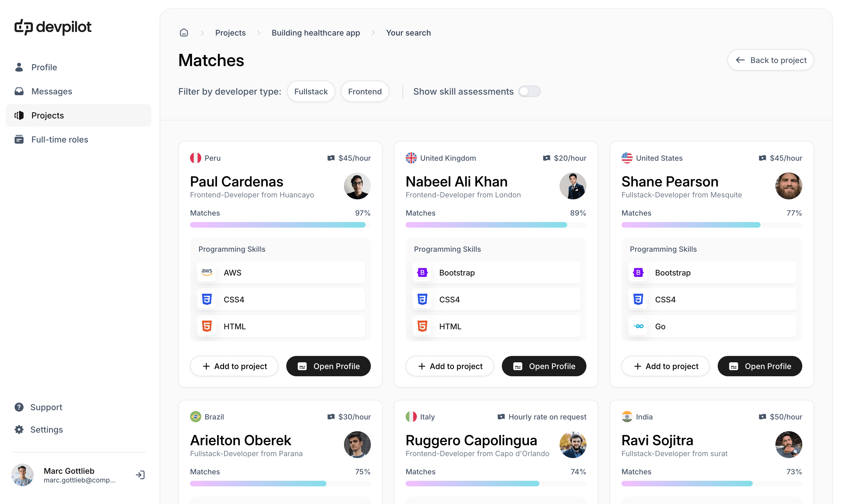Add Nabeel Ali Khan to project
This screenshot has width=841, height=504.
pyautogui.click(x=450, y=365)
